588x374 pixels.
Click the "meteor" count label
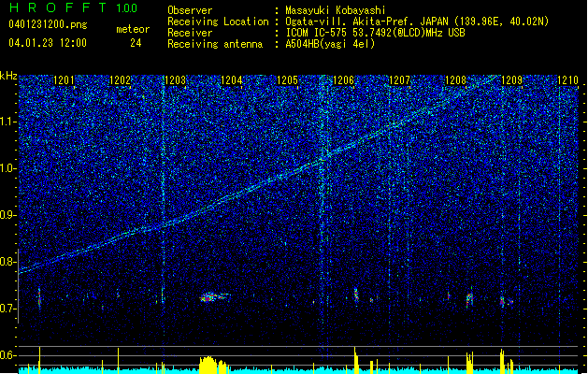click(x=133, y=29)
